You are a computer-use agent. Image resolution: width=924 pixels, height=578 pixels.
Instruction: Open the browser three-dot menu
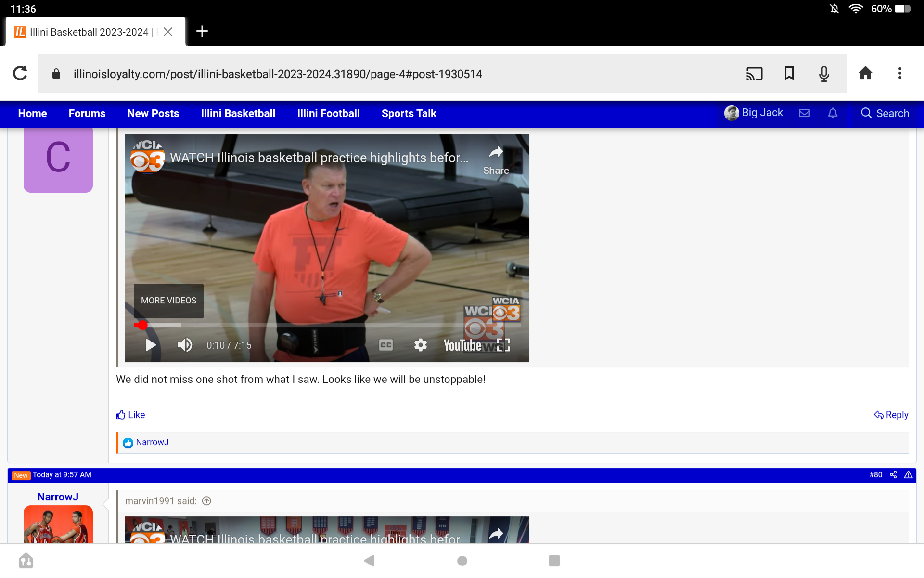coord(900,73)
